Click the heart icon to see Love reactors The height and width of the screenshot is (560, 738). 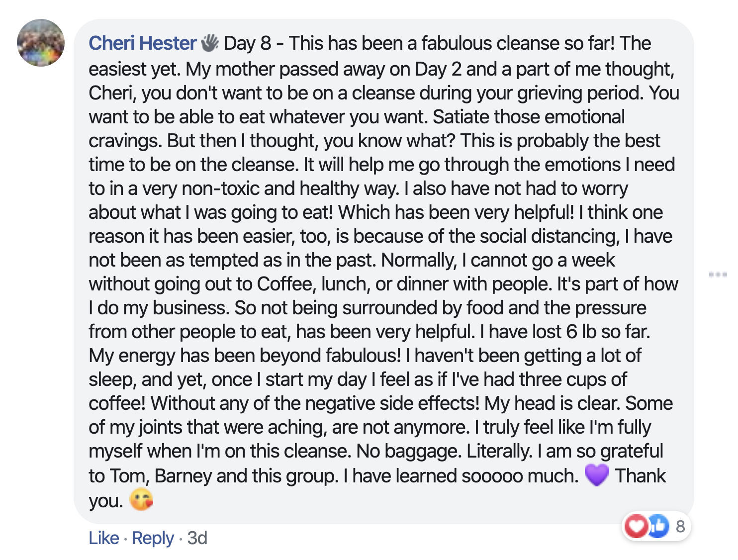tap(637, 527)
